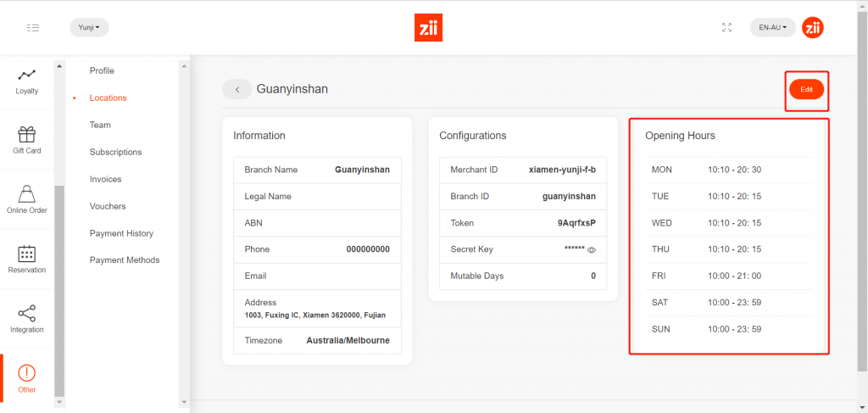Open the Reservation calendar icon
This screenshot has width=868, height=413.
[x=26, y=254]
